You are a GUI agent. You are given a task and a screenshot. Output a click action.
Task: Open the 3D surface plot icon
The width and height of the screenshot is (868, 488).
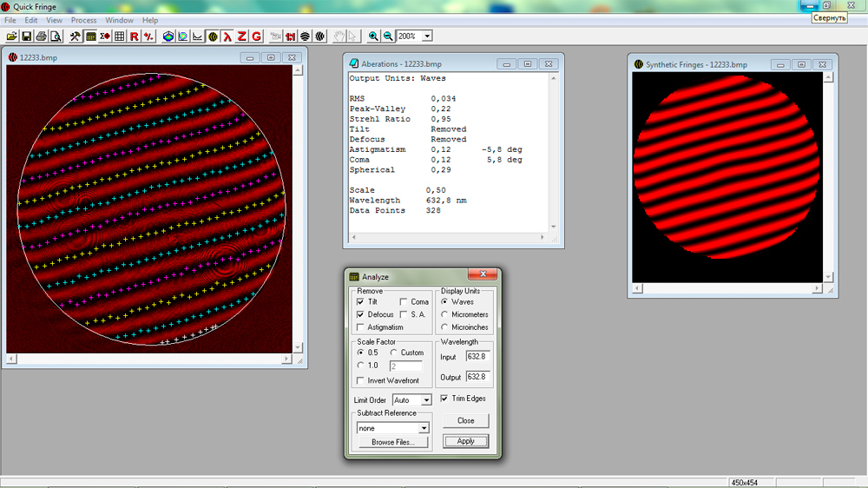click(x=168, y=36)
